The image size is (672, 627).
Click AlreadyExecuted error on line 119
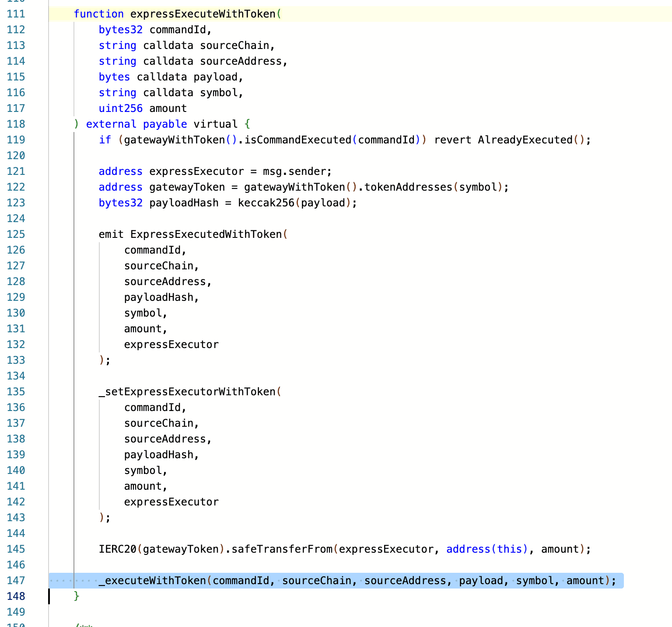[x=525, y=140]
